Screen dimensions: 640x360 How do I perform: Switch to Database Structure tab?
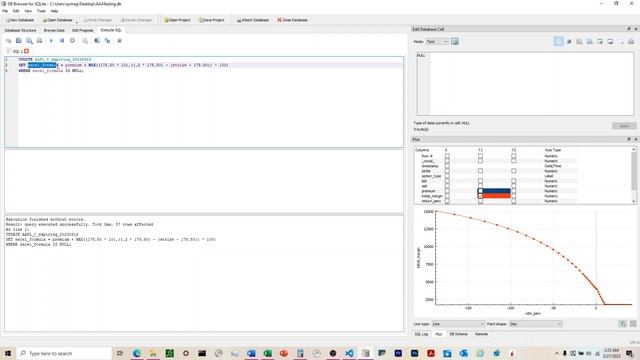[x=20, y=30]
